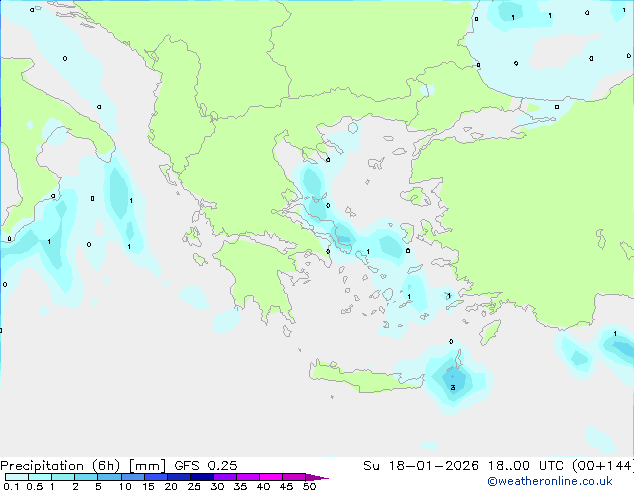Select the 35–40 mm legend color swatch
Image resolution: width=634 pixels, height=490 pixels.
click(x=248, y=477)
